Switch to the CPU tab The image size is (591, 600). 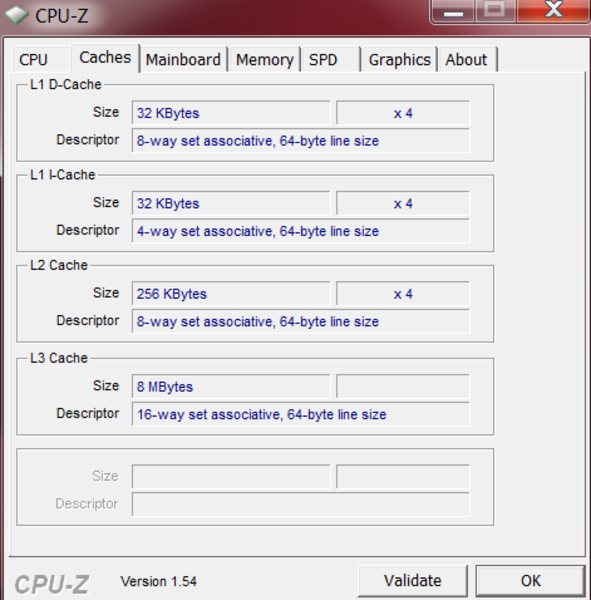click(34, 60)
